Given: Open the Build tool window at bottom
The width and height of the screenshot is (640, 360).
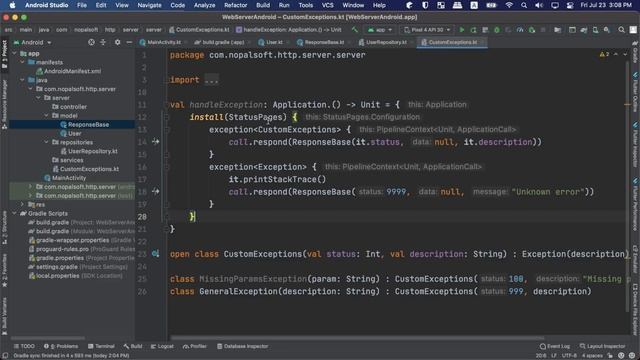Looking at the screenshot, I should pos(133,346).
